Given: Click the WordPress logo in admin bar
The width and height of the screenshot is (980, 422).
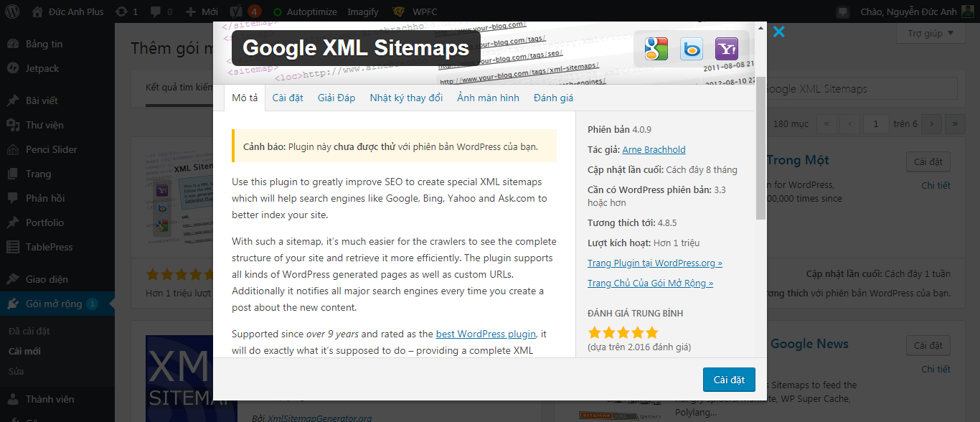Looking at the screenshot, I should tap(15, 11).
